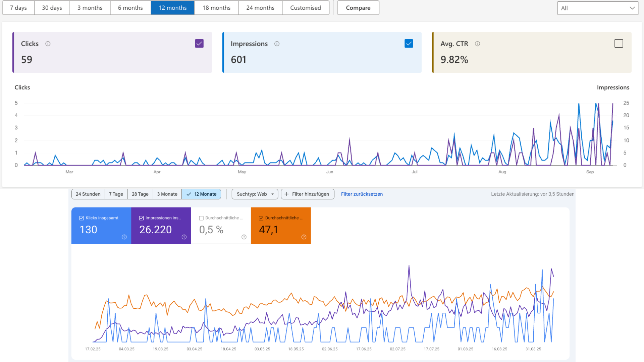Image resolution: width=644 pixels, height=362 pixels.
Task: Click the Filter zurücksetzen link
Action: (362, 194)
